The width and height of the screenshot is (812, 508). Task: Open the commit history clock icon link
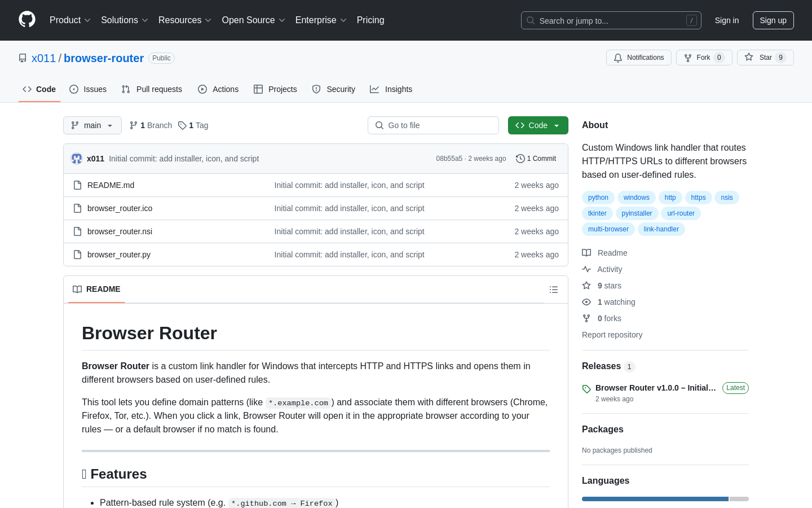(x=520, y=159)
